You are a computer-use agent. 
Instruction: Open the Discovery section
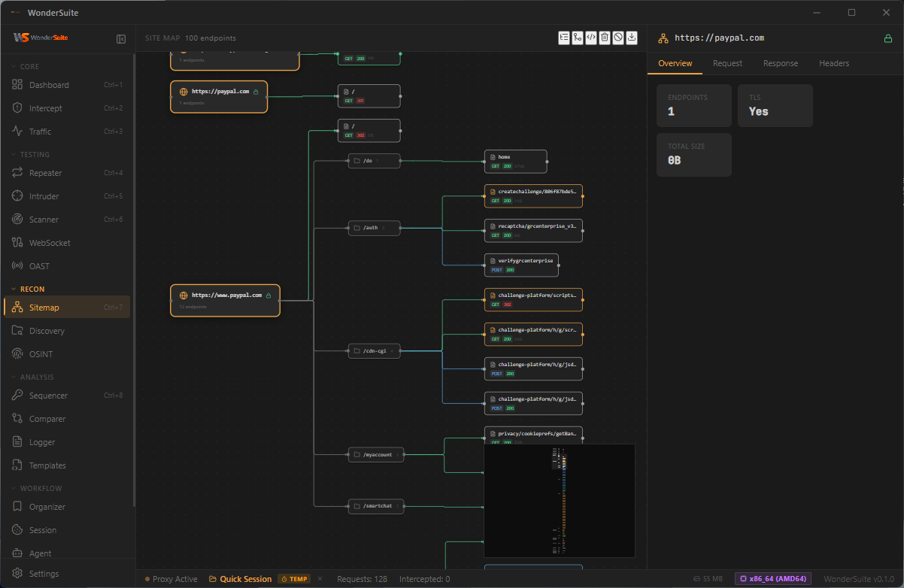pos(67,331)
